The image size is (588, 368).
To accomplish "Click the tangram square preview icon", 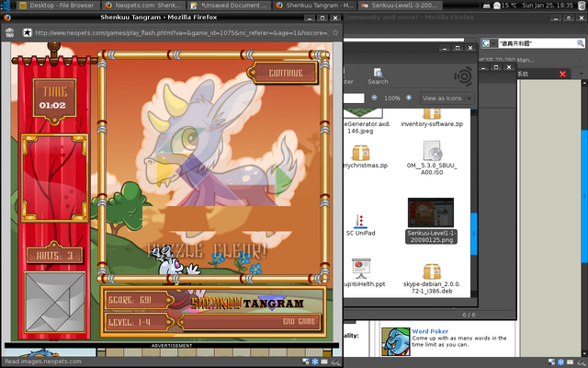I will point(55,303).
